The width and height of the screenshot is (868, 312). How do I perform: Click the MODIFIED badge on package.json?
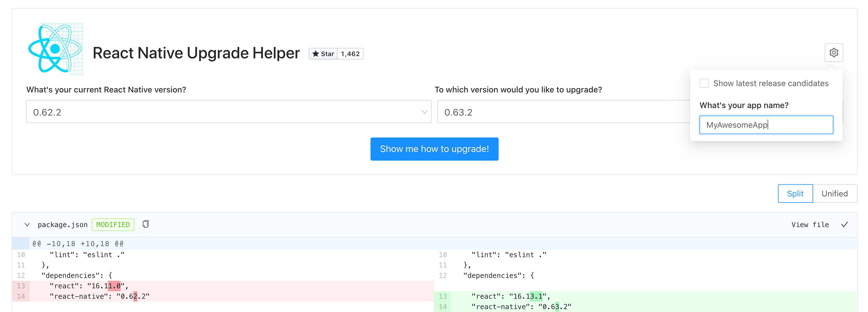point(113,224)
